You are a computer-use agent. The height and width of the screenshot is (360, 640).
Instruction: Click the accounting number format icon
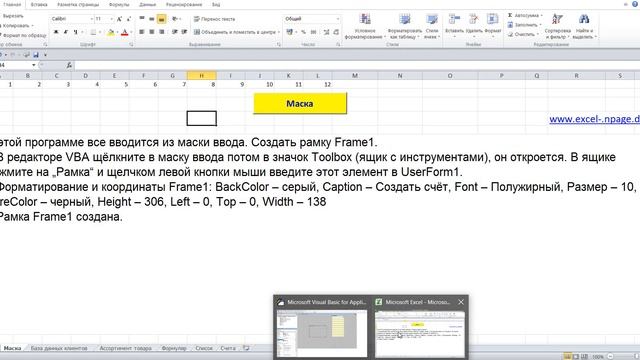coord(289,32)
